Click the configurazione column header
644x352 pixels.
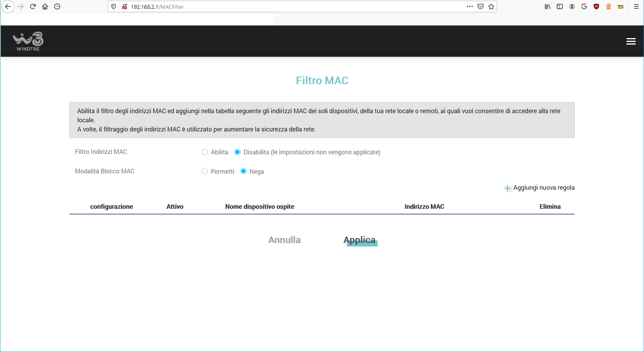112,206
